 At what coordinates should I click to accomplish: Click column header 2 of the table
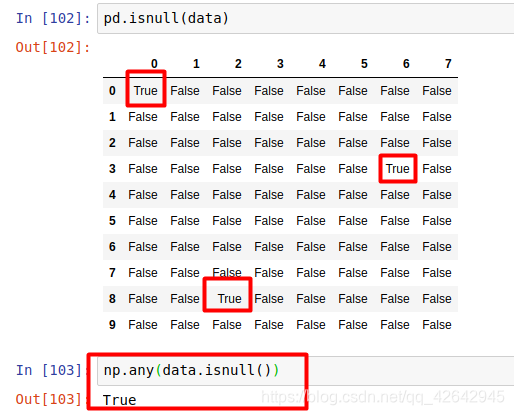pos(238,64)
